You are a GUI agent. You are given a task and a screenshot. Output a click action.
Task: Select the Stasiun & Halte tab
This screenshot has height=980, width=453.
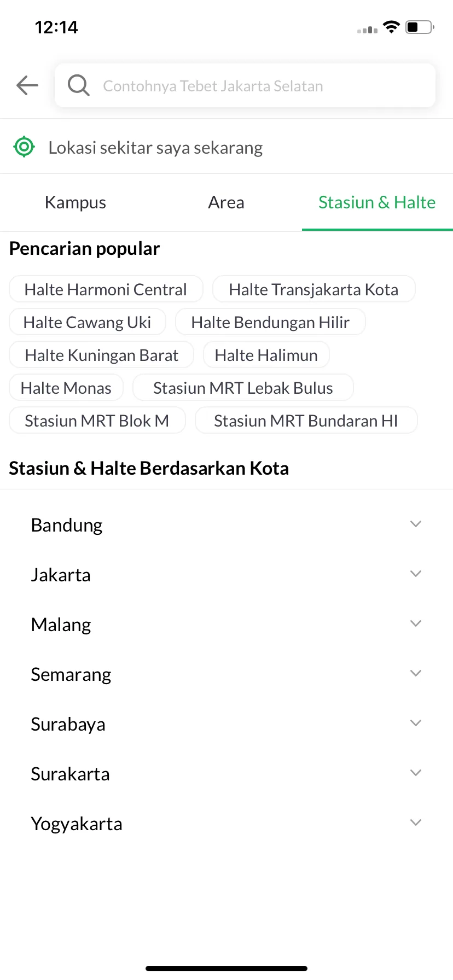pyautogui.click(x=377, y=202)
